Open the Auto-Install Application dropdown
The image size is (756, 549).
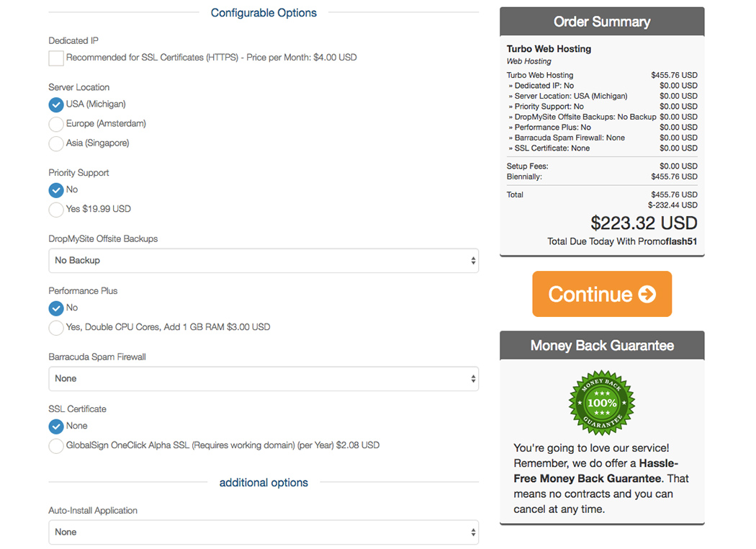[264, 532]
